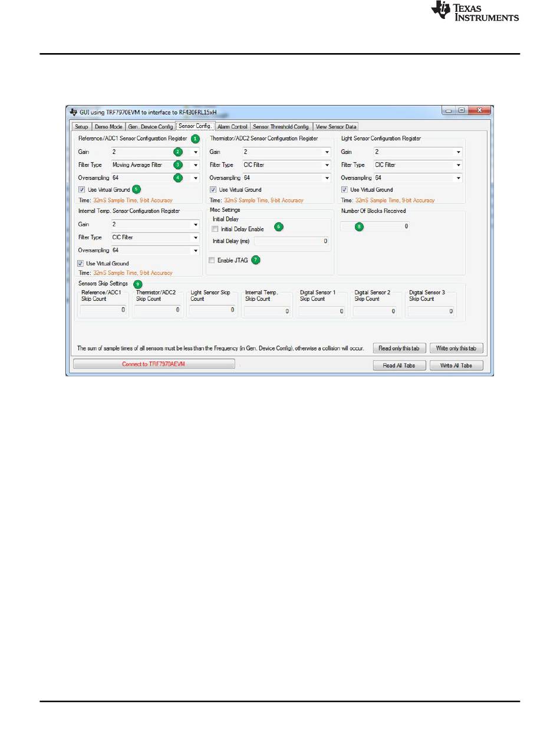
Task: Click the application icon in title bar
Action: point(73,112)
